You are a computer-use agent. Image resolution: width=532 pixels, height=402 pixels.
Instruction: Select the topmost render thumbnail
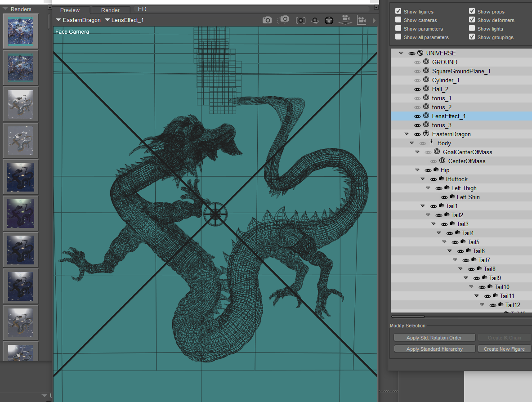click(x=21, y=31)
